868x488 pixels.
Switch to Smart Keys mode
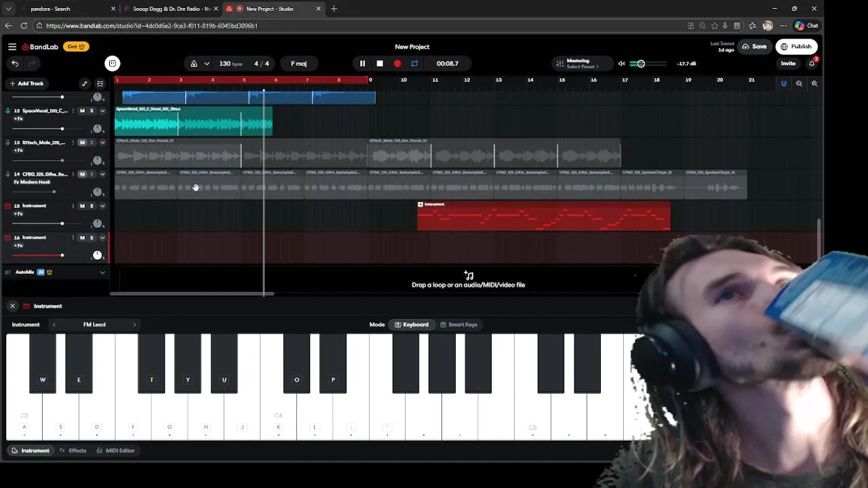pos(458,325)
